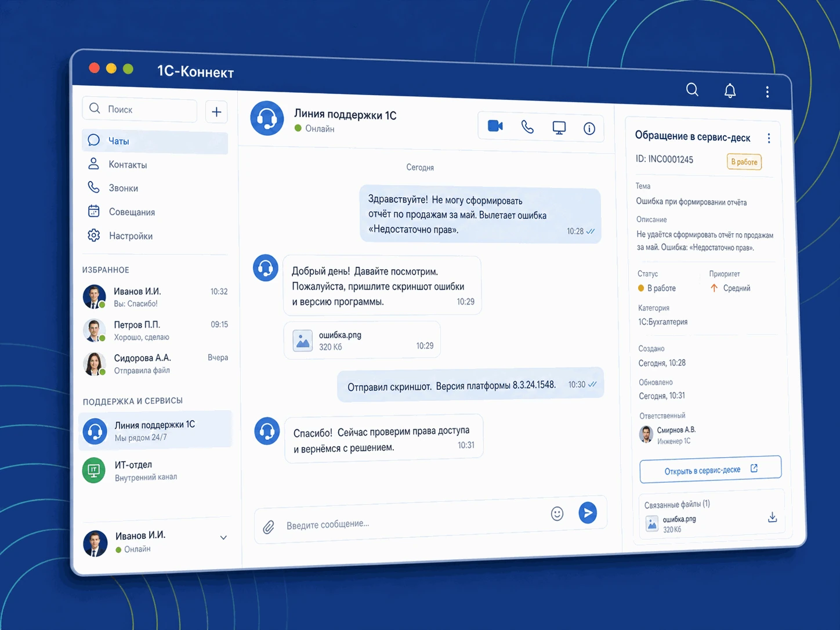This screenshot has width=840, height=630.
Task: Click the message about Версия платформы 8.3.24.1548
Action: click(470, 385)
